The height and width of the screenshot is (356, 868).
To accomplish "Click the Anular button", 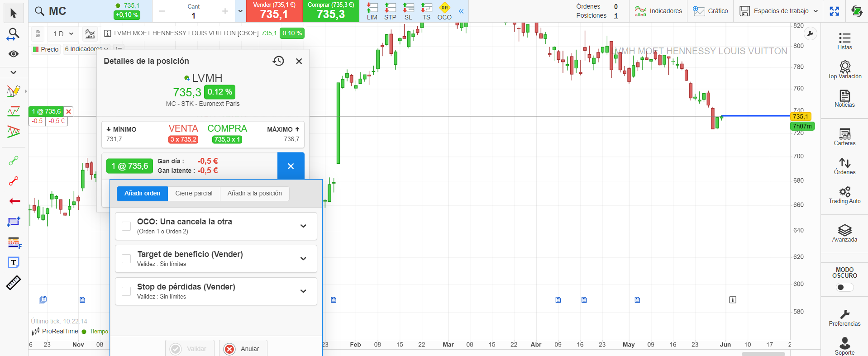I will (243, 349).
